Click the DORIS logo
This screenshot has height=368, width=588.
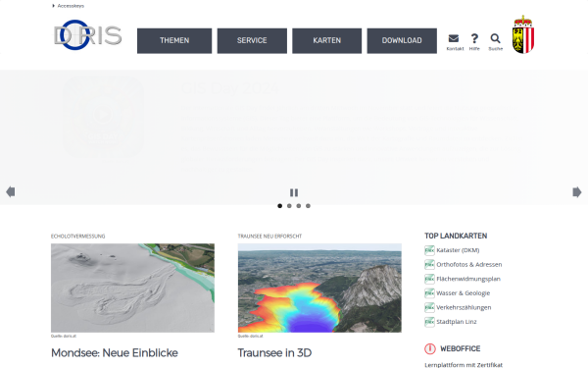point(88,35)
